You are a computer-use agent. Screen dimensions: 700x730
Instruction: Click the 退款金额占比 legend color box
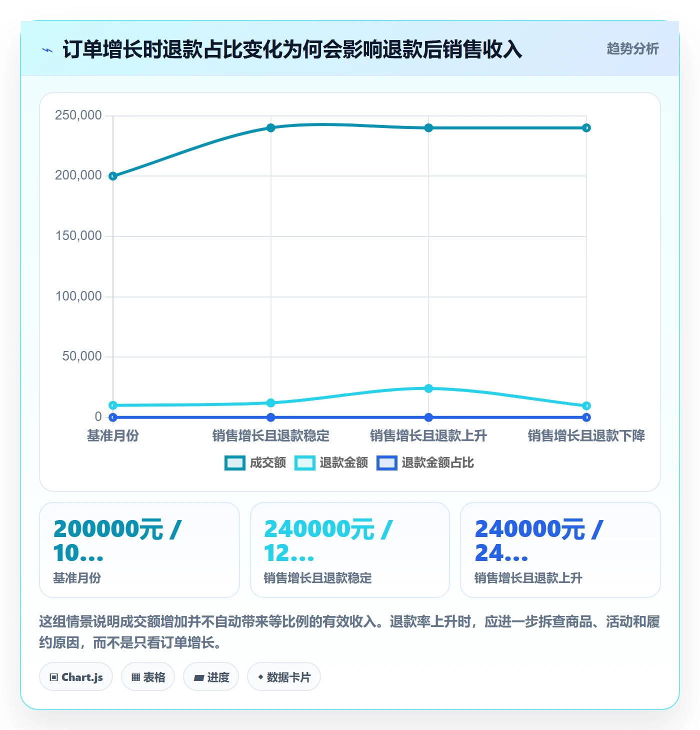tap(386, 463)
